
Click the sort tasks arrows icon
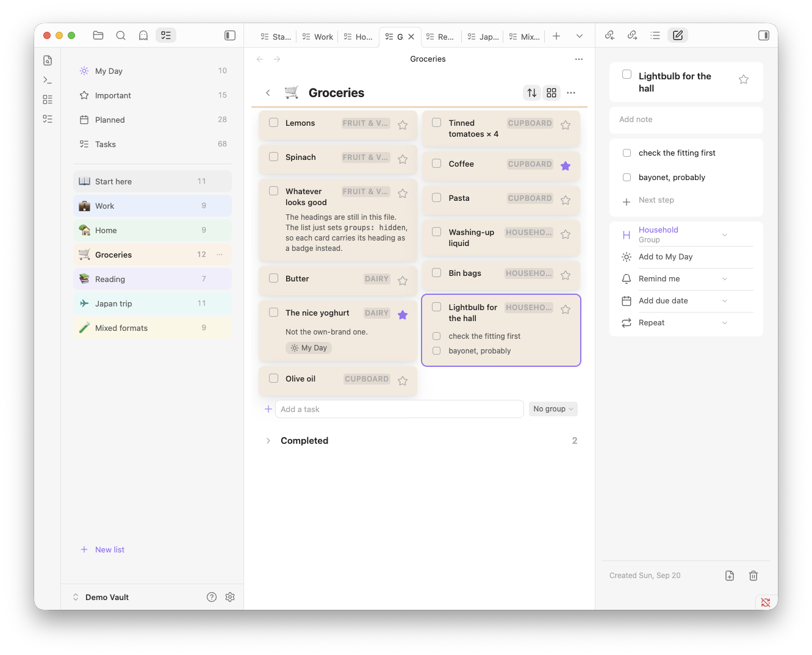[532, 93]
